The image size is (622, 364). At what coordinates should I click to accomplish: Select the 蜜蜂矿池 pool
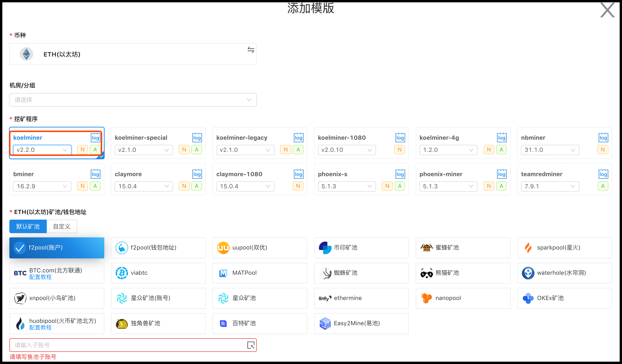coord(463,248)
